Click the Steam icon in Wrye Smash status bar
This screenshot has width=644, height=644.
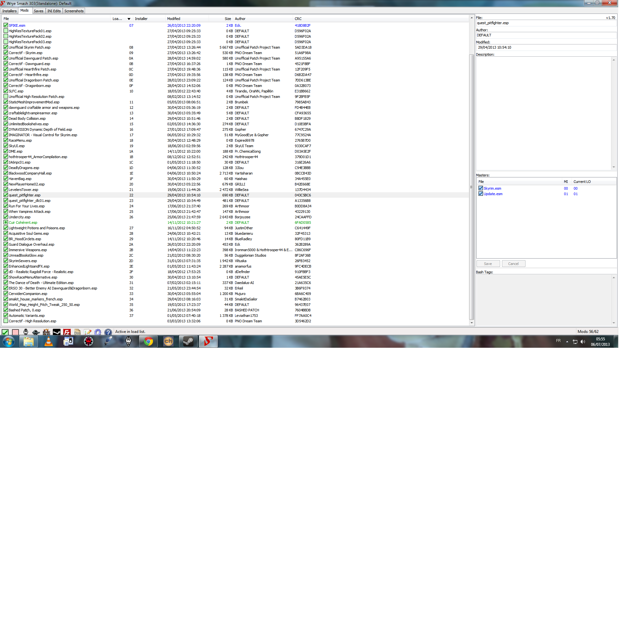57,332
